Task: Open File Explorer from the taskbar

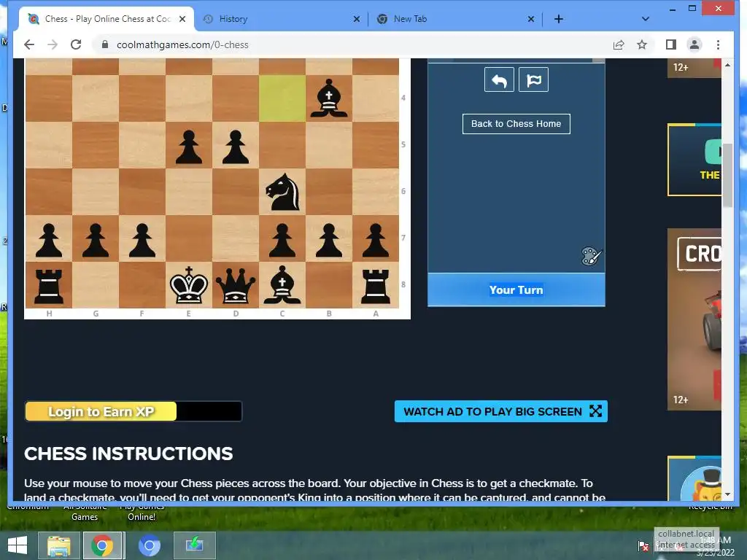Action: click(58, 545)
